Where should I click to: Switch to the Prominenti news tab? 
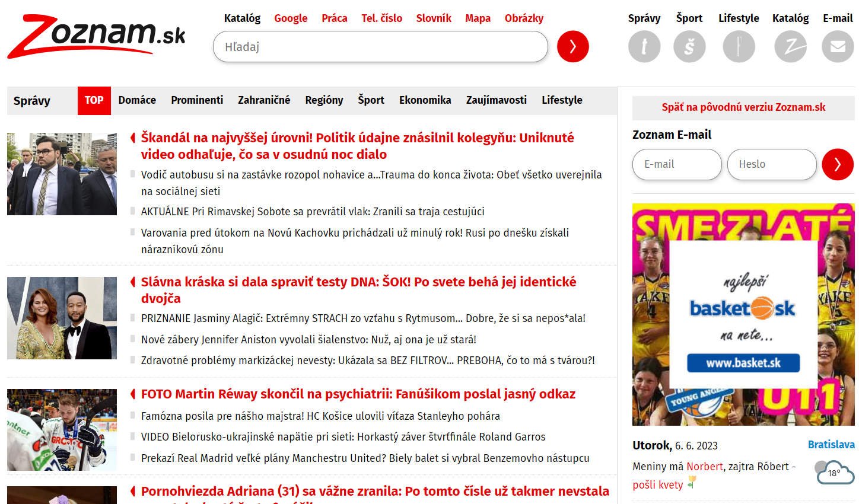pyautogui.click(x=197, y=100)
